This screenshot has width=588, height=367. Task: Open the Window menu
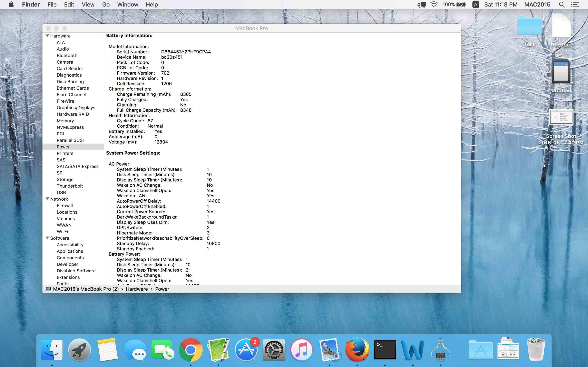coord(128,4)
